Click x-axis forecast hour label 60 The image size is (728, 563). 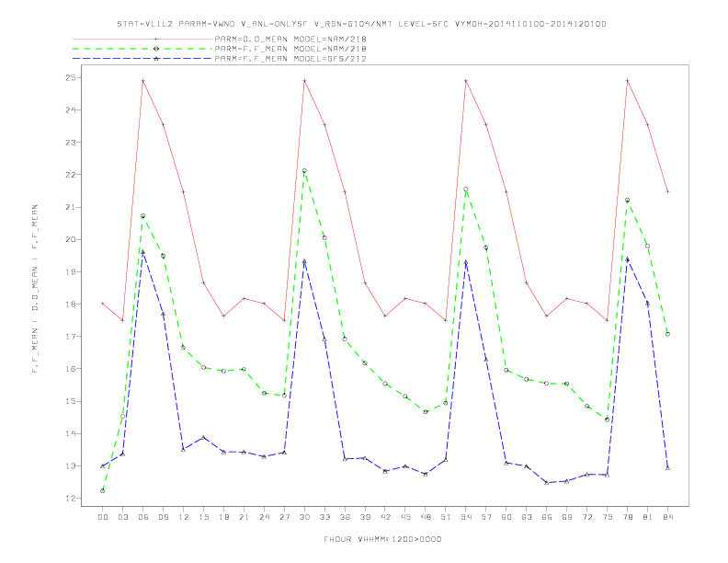click(506, 517)
